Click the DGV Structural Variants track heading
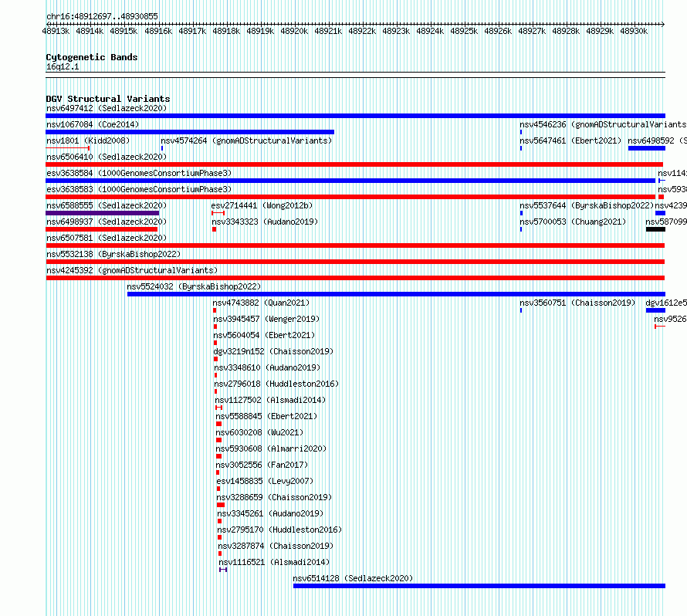 pos(108,99)
